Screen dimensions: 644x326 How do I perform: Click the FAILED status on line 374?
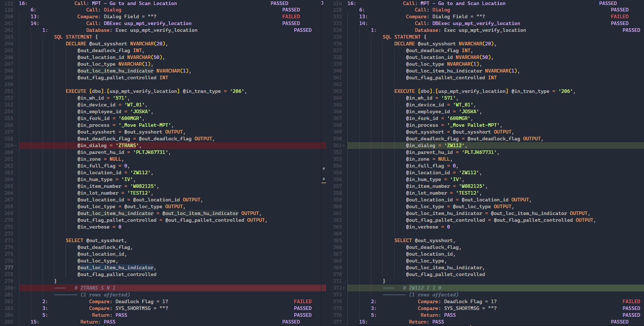click(632, 301)
